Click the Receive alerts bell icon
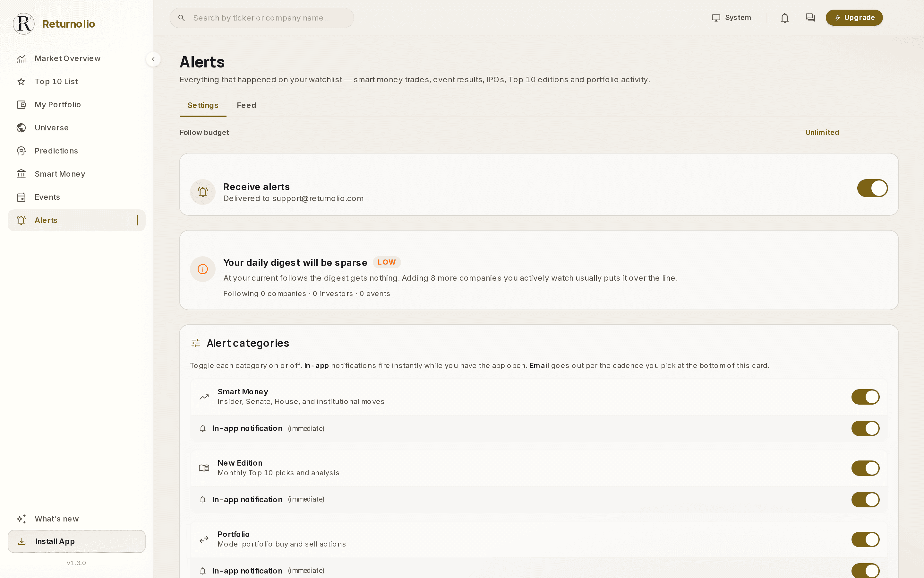Viewport: 924px width, 578px height. tap(203, 192)
